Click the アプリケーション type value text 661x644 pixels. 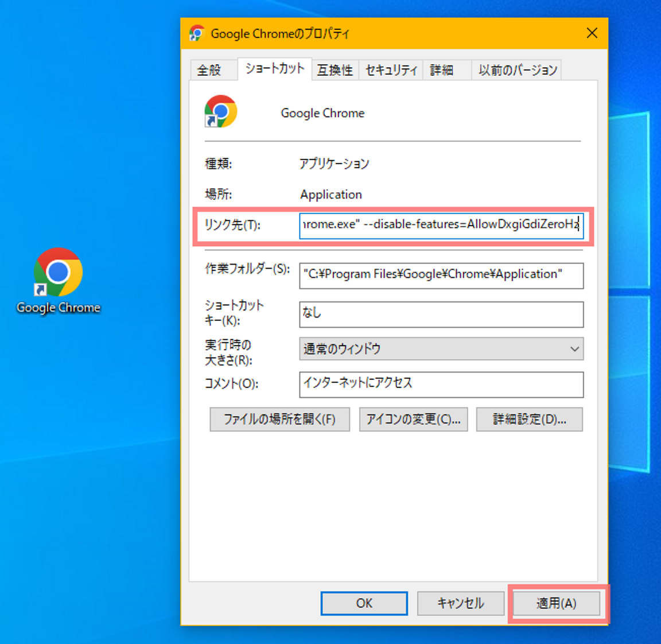click(335, 163)
